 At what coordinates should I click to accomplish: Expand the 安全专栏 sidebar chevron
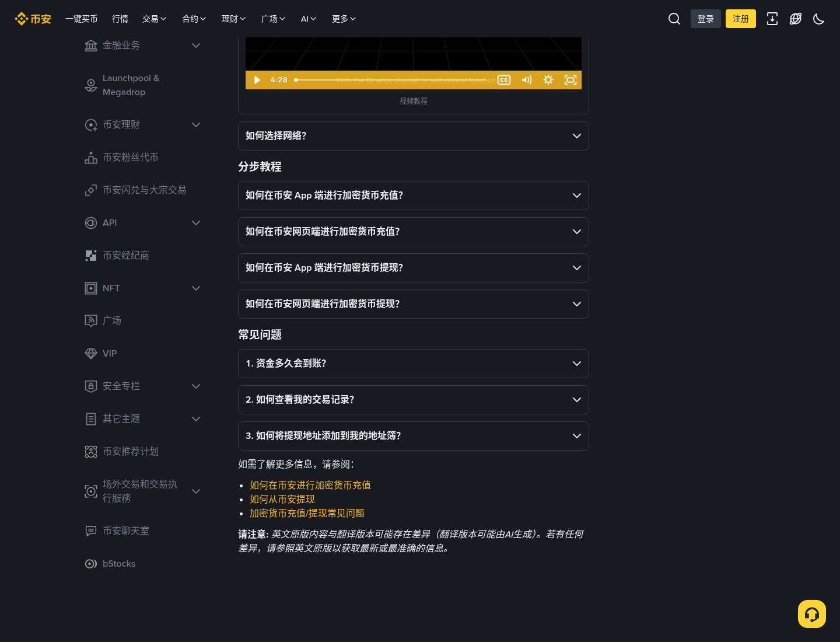tap(196, 386)
